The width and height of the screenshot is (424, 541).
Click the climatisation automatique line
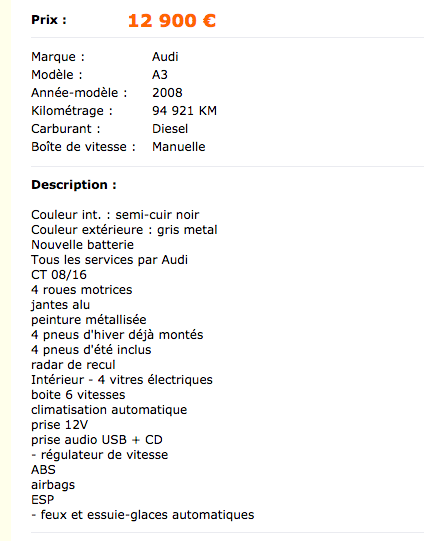coord(109,410)
